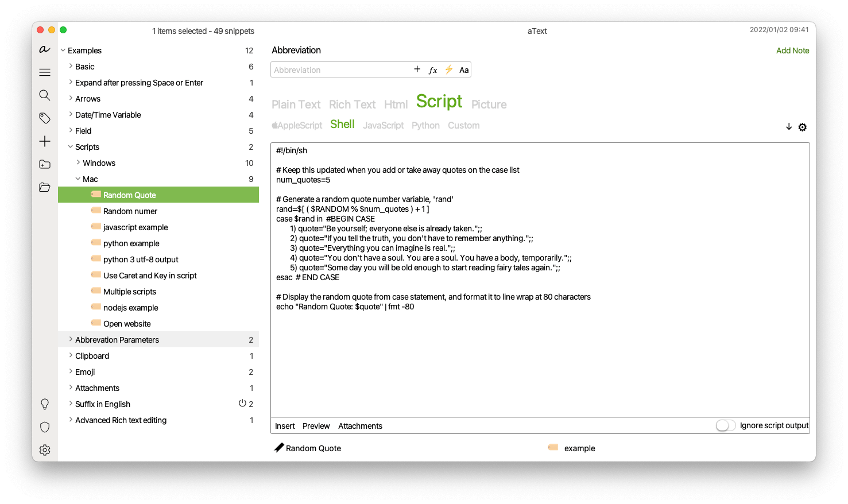Viewport: 848px width, 504px height.
Task: Select the Python script type tab
Action: tap(425, 126)
